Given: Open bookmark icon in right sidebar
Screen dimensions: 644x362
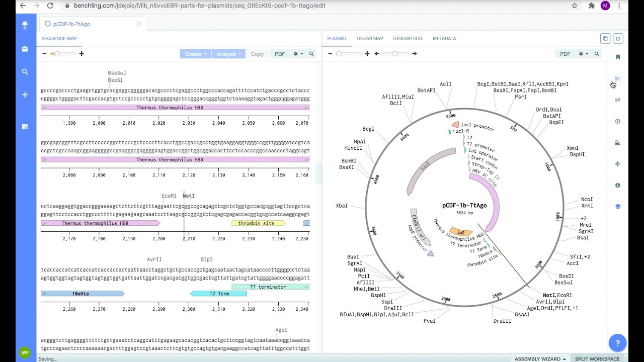Looking at the screenshot, I should (618, 57).
